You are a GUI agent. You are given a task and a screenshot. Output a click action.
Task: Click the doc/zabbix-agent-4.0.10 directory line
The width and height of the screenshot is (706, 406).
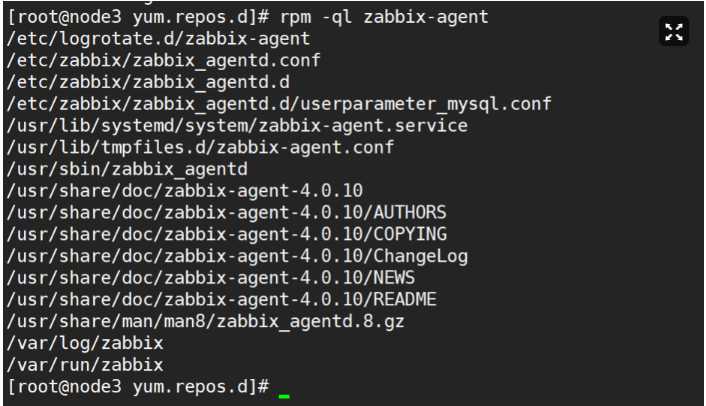coord(185,191)
